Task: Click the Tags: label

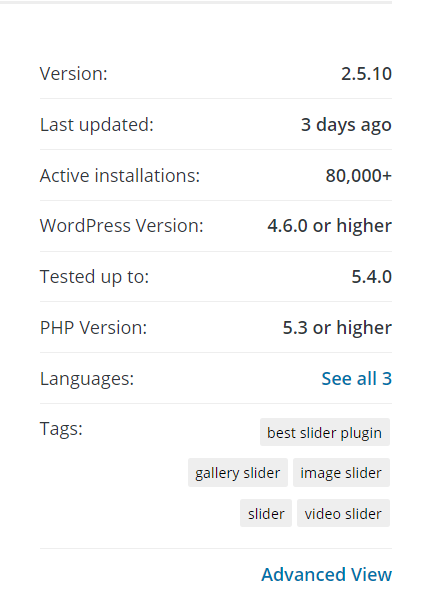Action: pos(61,429)
